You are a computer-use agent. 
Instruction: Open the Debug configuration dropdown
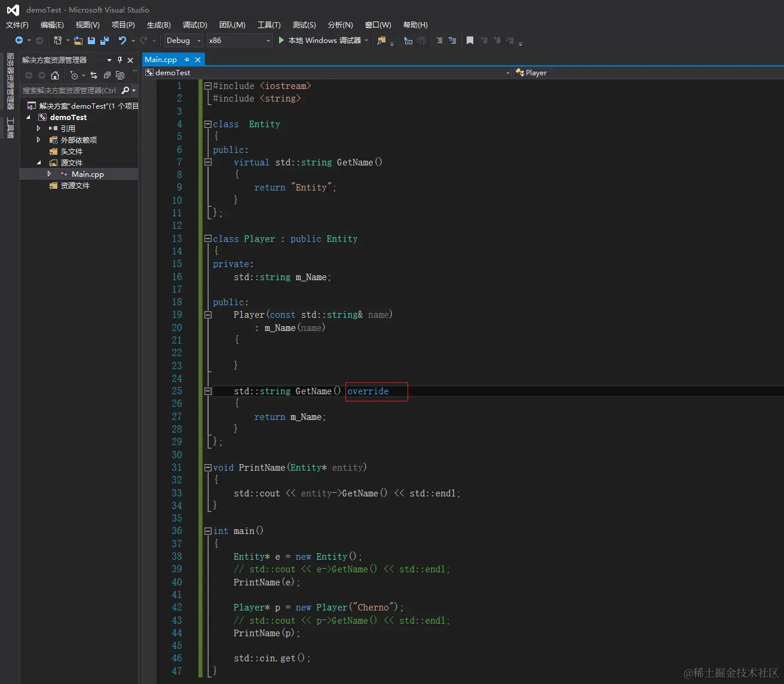tap(199, 41)
